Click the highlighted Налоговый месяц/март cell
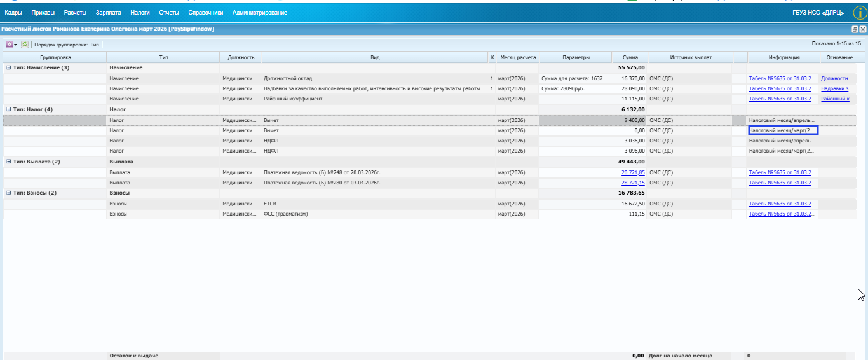 pyautogui.click(x=783, y=130)
